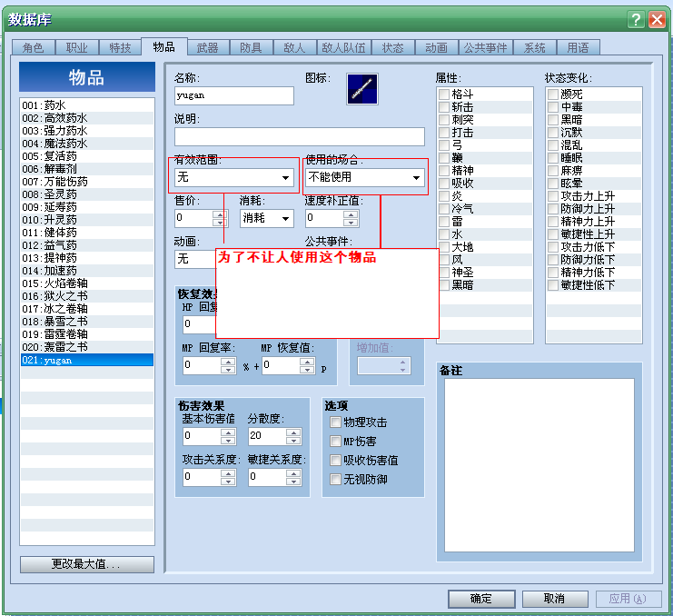The width and height of the screenshot is (673, 616).
Task: Go to the 防具 tab
Action: click(251, 47)
